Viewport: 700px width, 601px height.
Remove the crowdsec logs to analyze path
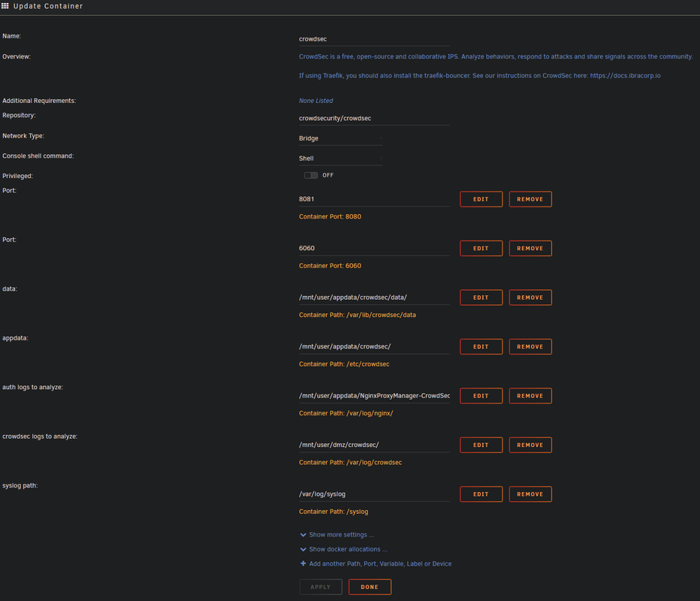(x=530, y=445)
